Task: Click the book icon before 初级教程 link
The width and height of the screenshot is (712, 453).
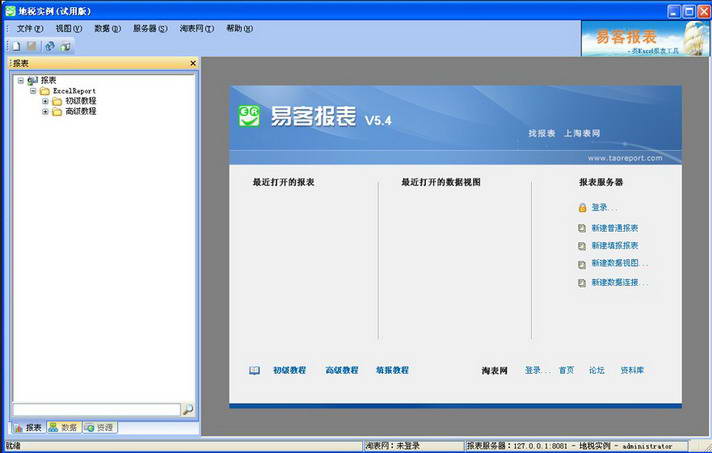Action: click(254, 371)
